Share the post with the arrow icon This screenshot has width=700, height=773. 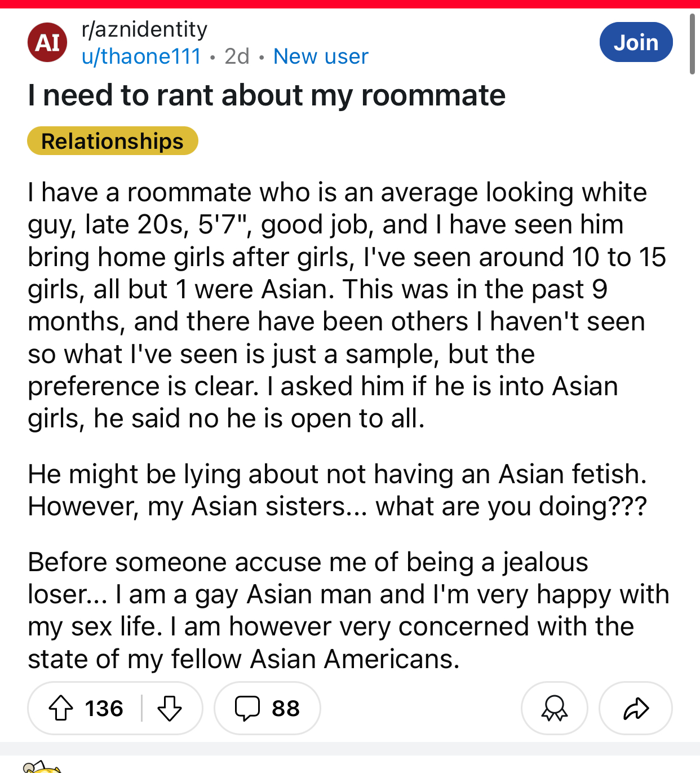pyautogui.click(x=636, y=708)
